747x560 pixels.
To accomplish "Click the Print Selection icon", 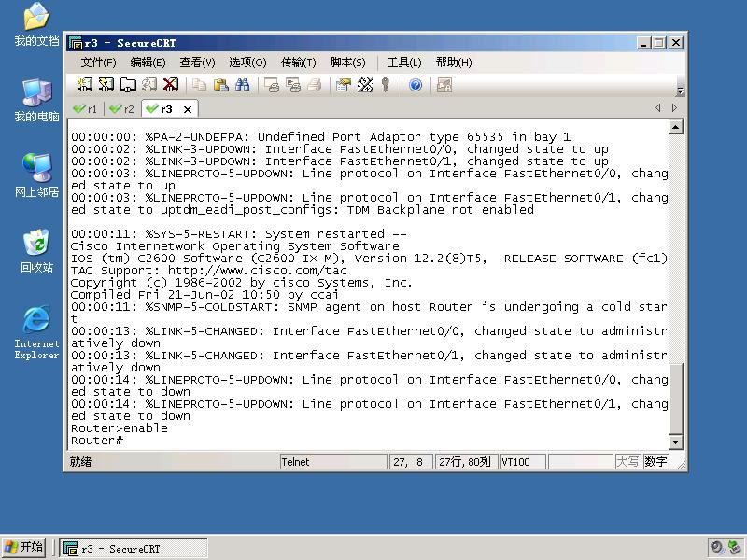I will tap(293, 85).
